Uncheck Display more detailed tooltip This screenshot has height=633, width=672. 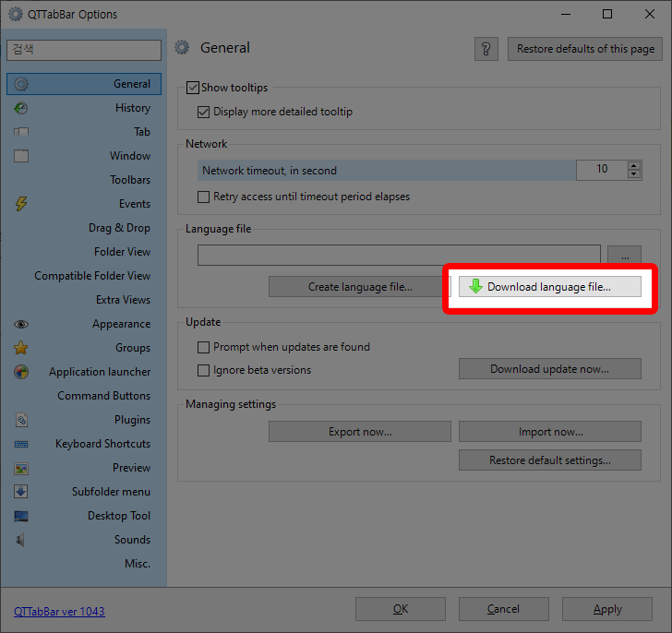pyautogui.click(x=204, y=112)
